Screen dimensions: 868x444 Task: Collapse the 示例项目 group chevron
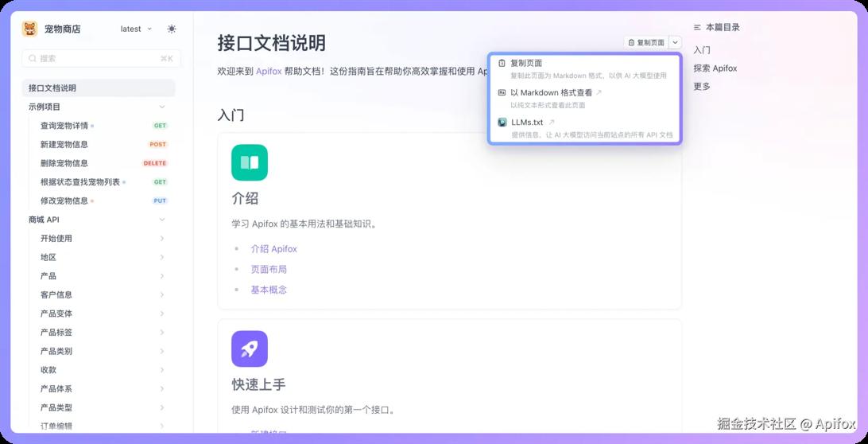coord(162,107)
